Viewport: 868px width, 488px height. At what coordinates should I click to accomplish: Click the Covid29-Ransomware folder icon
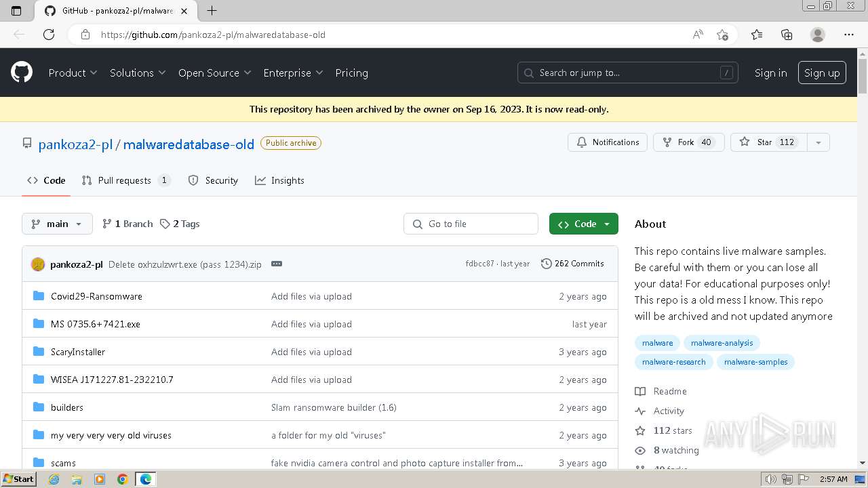[39, 296]
